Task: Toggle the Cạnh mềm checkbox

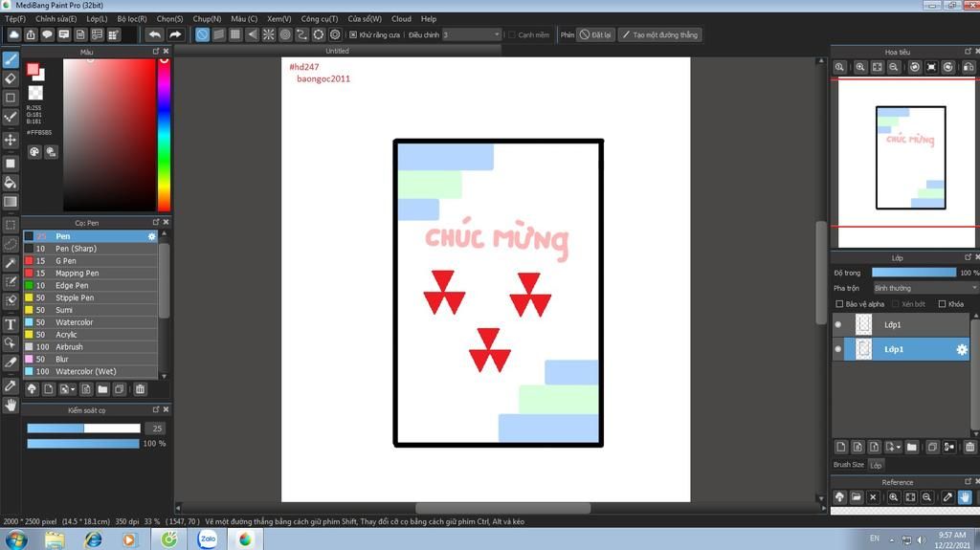Action: click(512, 35)
